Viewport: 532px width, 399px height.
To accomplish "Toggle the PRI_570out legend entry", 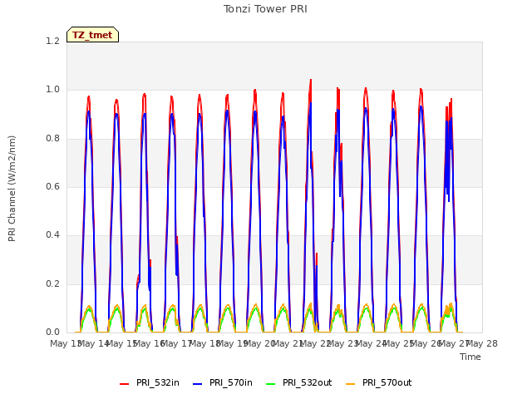I will coord(379,382).
